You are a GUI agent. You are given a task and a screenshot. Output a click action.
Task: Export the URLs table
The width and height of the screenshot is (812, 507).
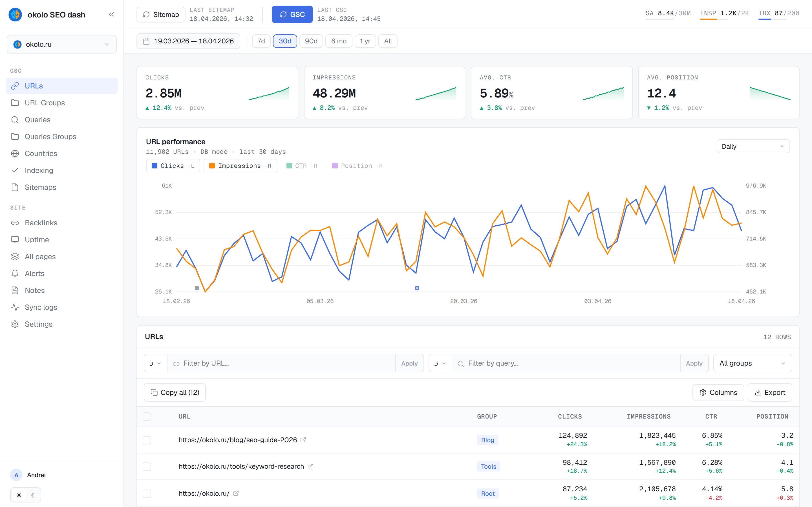pos(770,392)
